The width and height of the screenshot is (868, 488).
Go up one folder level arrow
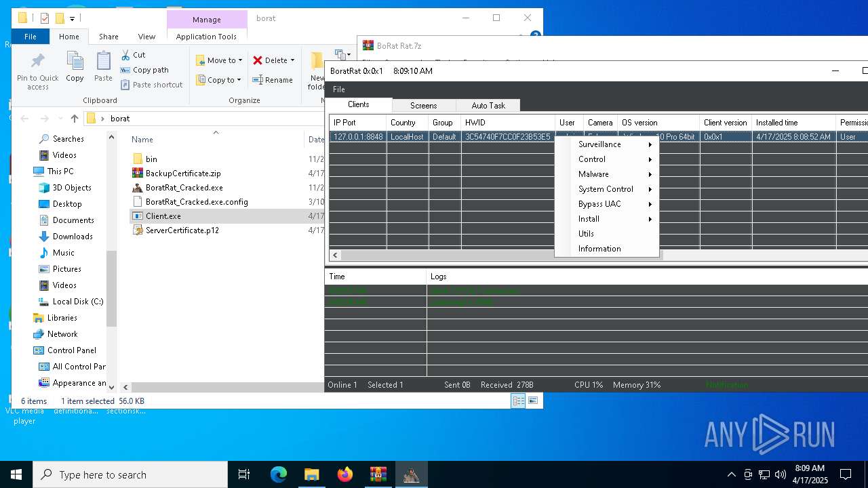75,119
